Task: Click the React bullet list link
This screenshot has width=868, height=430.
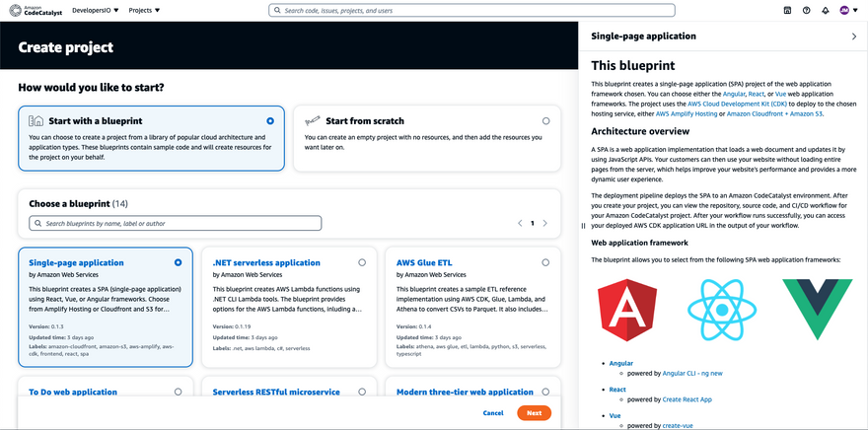Action: 617,390
